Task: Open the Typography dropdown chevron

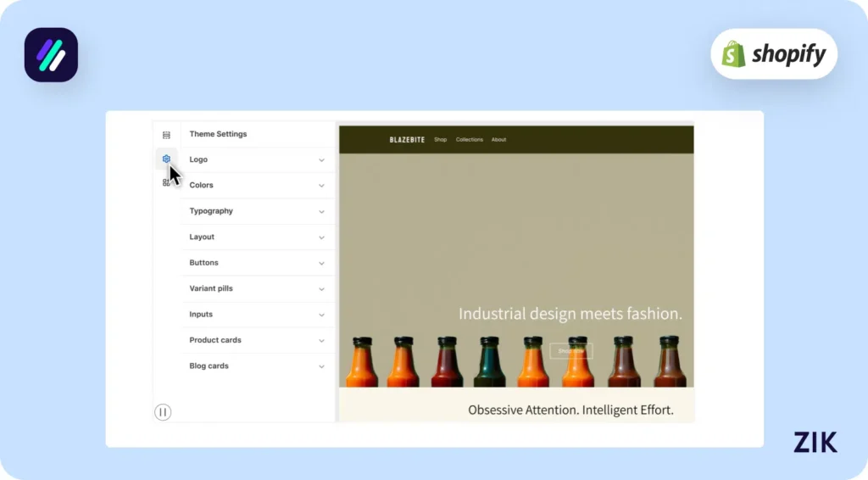Action: point(321,212)
